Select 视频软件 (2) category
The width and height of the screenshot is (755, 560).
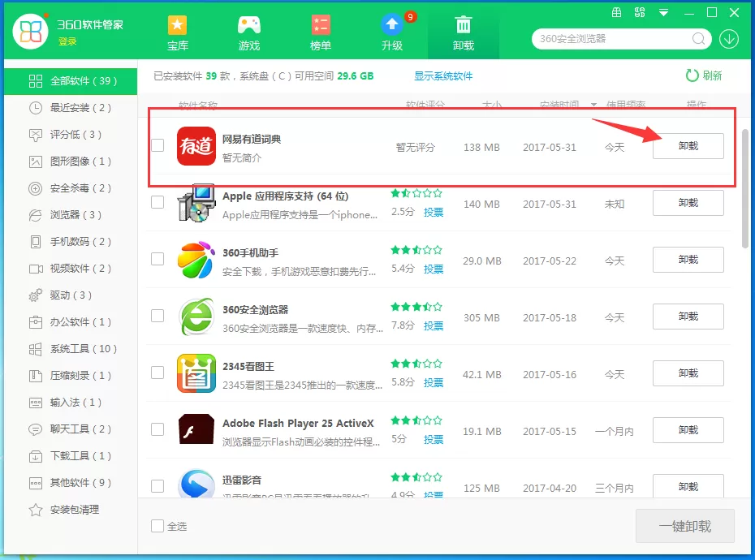click(71, 268)
